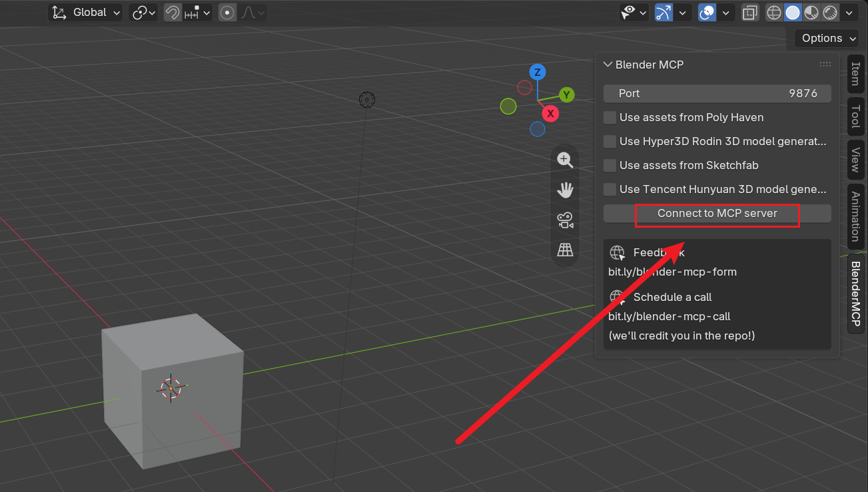868x492 pixels.
Task: Open the snapping options dropdown
Action: click(197, 12)
